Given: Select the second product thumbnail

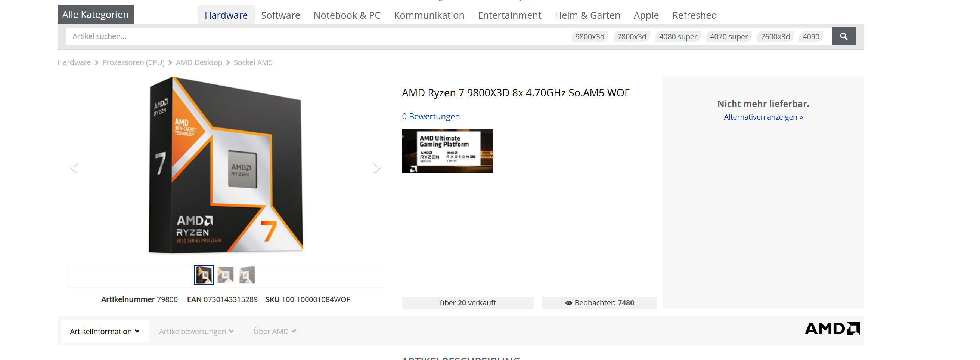Looking at the screenshot, I should click(x=226, y=275).
